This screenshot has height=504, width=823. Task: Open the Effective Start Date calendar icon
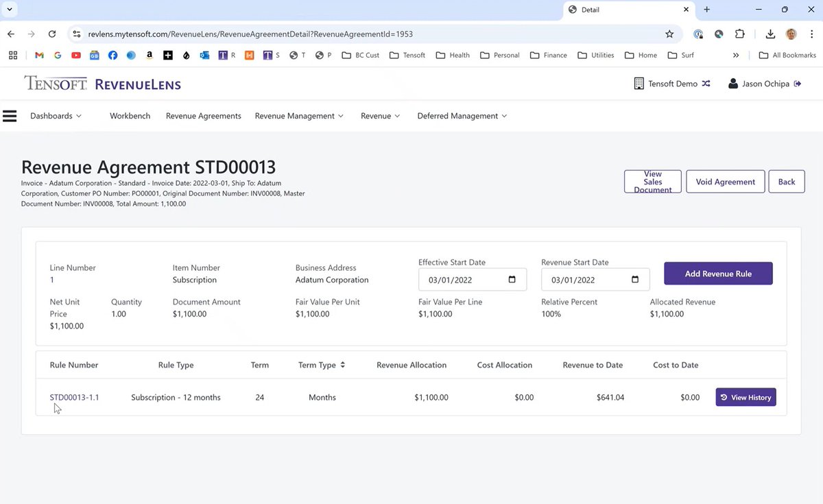click(512, 280)
